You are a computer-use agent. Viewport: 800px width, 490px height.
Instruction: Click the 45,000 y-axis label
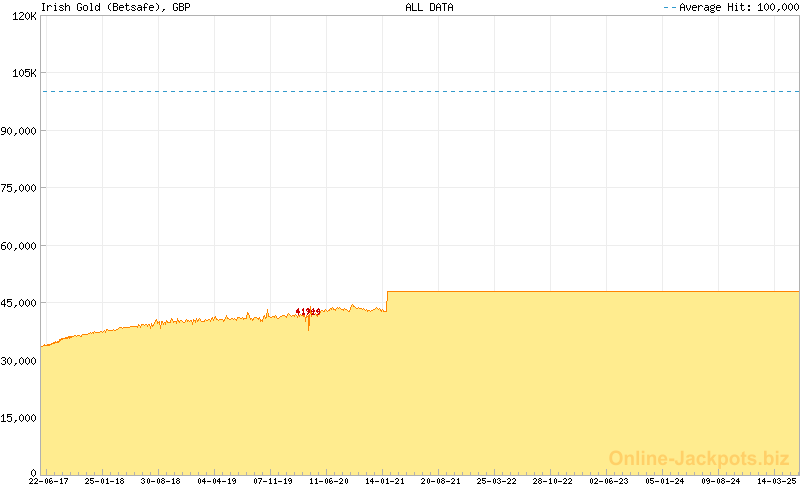coord(19,303)
